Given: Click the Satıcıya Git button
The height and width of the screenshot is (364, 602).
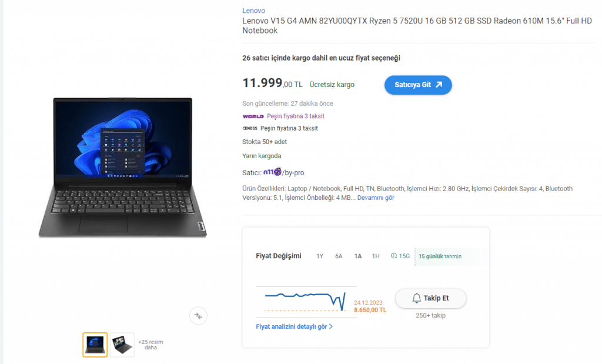Looking at the screenshot, I should coord(418,85).
